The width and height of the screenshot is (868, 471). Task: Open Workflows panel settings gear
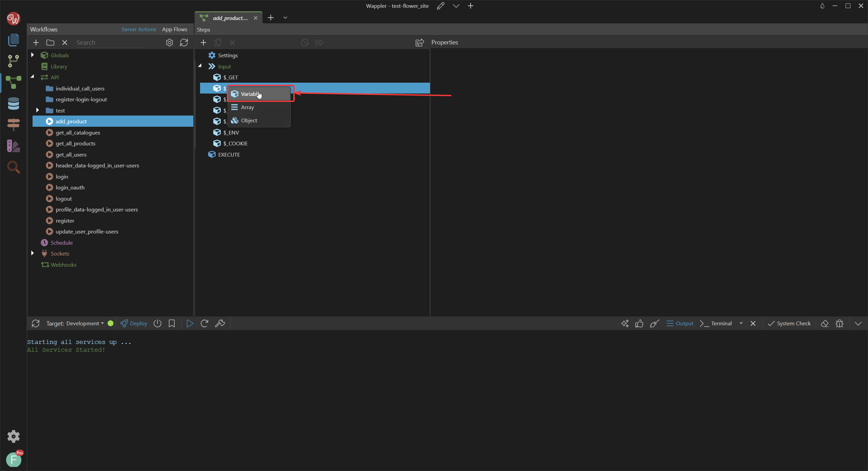coord(170,42)
